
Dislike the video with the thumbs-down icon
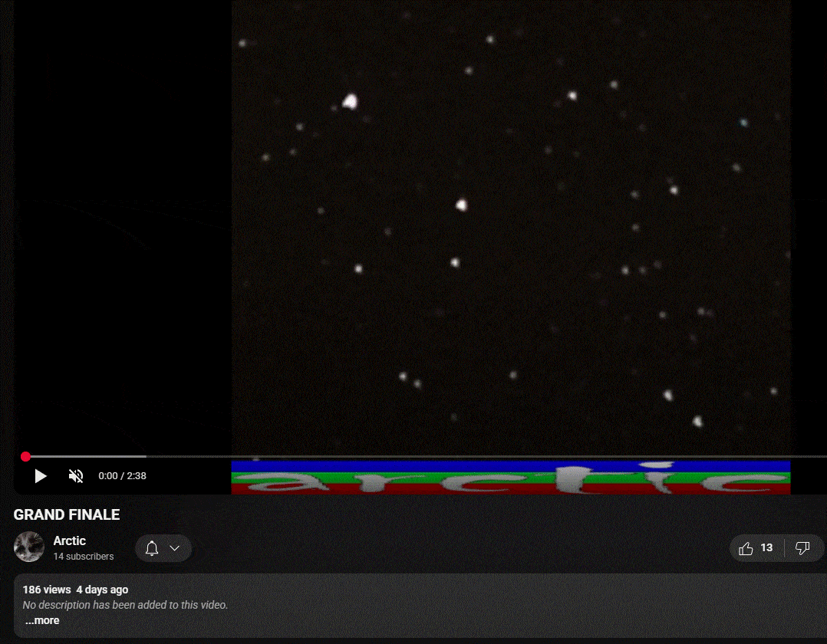[802, 548]
